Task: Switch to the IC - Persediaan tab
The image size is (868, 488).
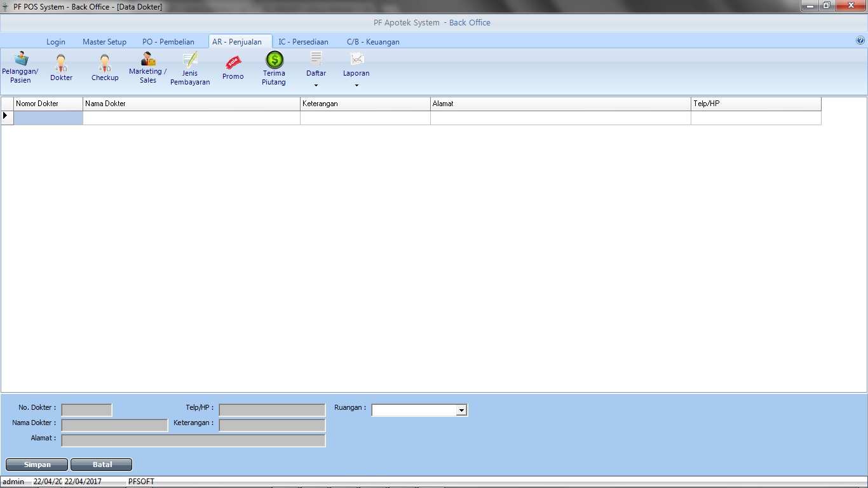Action: tap(303, 42)
